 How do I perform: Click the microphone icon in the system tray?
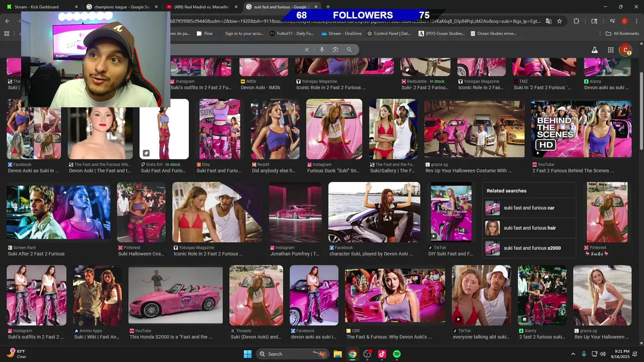click(x=584, y=354)
